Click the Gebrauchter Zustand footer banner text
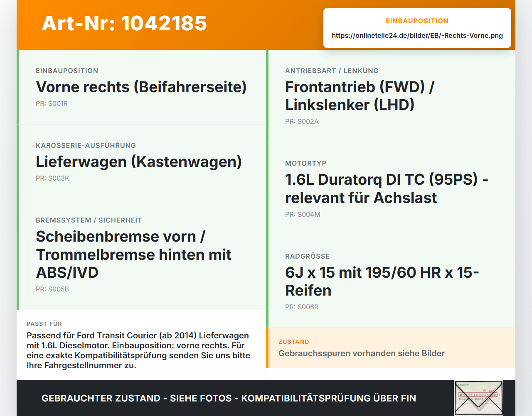The width and height of the screenshot is (532, 416). [229, 398]
